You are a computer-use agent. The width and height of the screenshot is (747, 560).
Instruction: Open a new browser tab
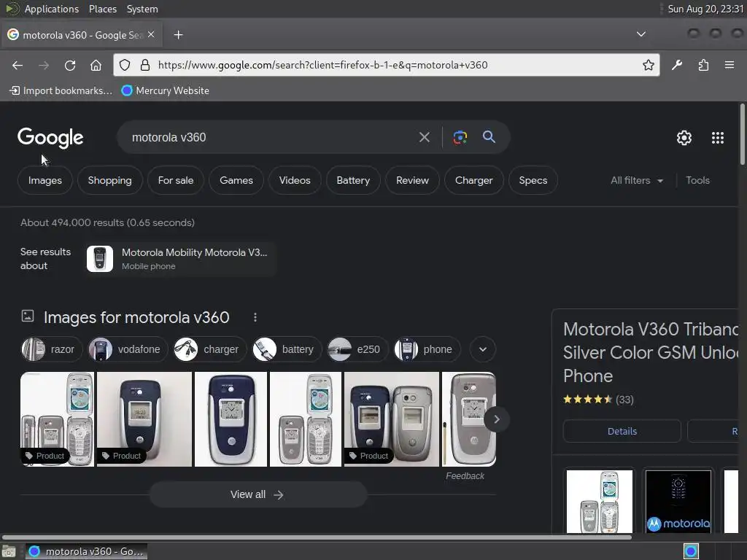[x=178, y=35]
